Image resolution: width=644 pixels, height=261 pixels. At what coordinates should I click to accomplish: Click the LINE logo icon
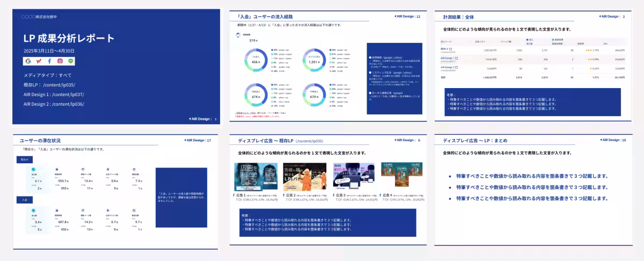tap(71, 61)
